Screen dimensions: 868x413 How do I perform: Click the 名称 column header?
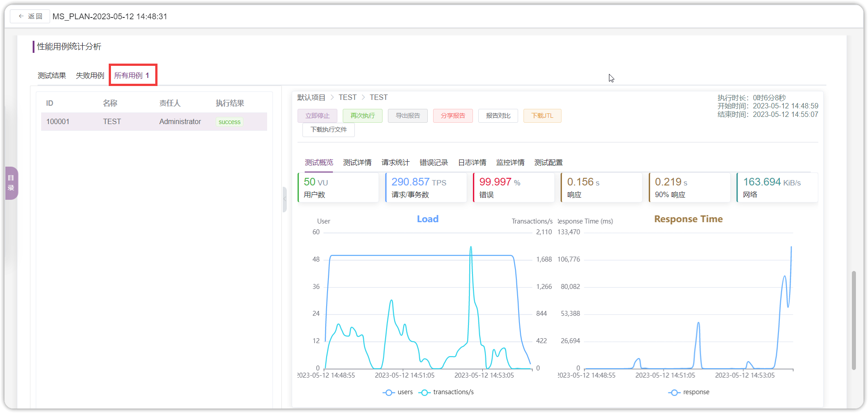coord(110,103)
